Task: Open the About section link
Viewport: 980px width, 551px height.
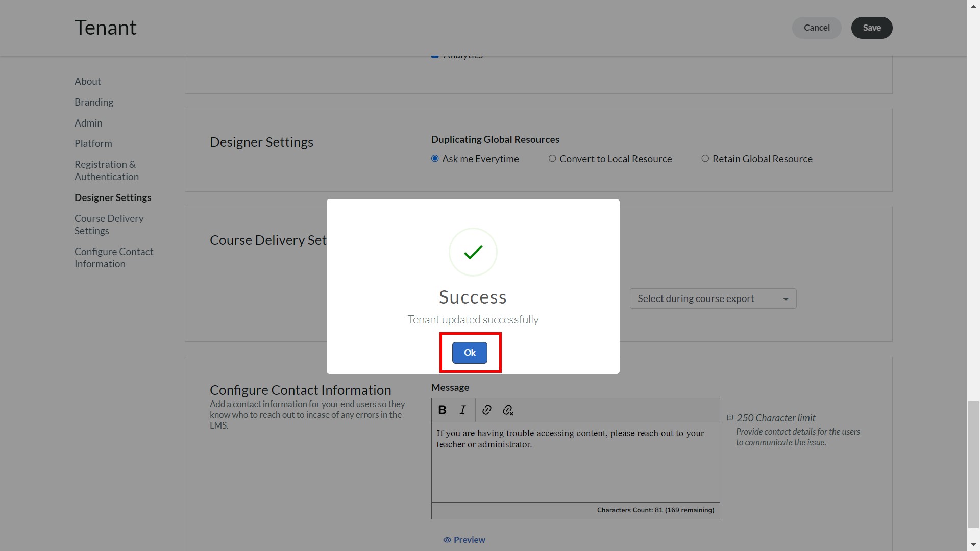Action: pos(87,81)
